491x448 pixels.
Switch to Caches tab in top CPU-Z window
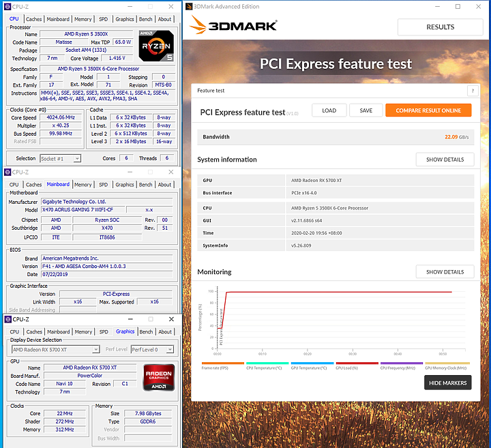point(34,19)
